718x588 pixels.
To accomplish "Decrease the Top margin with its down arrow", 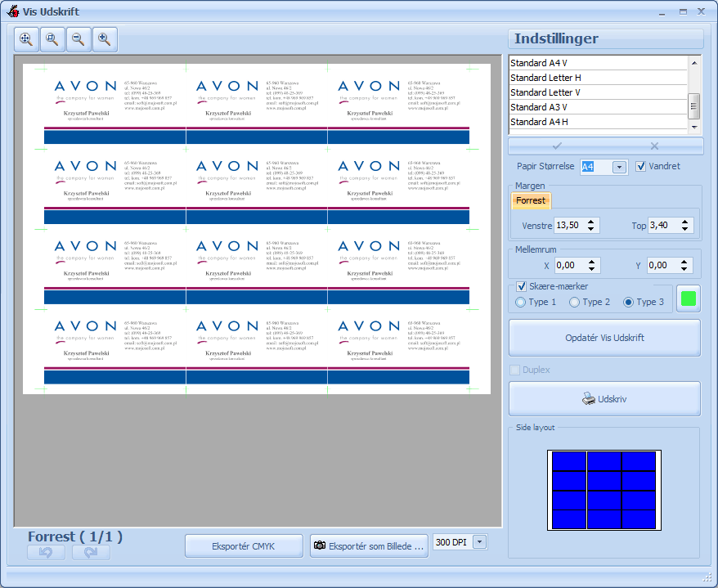I will coord(685,228).
